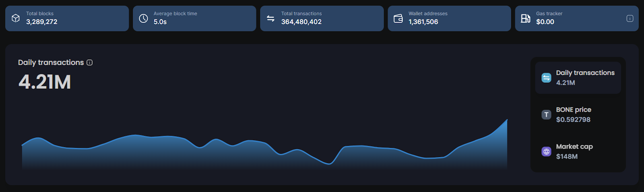
Task: Switch chart to Market cap
Action: pos(578,151)
